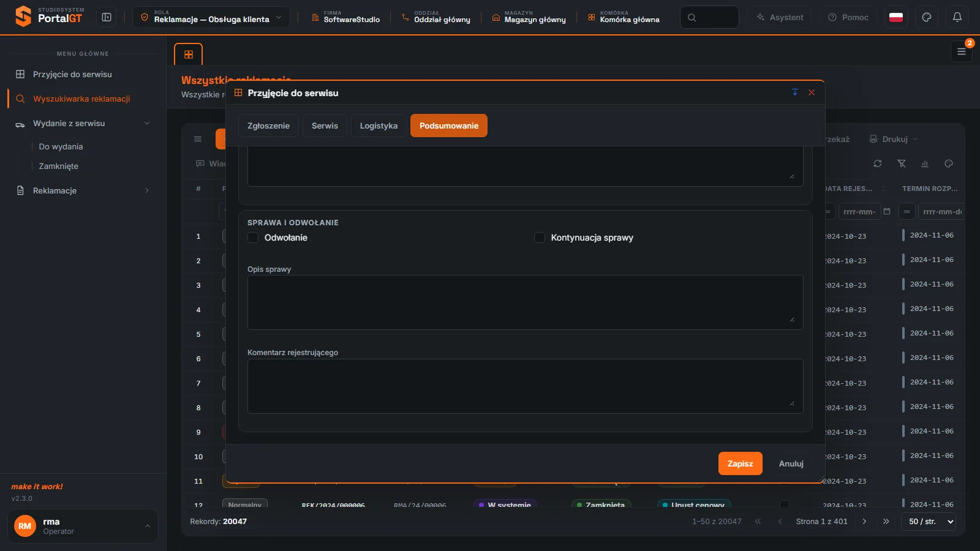Expand the Wydanie z serwisu menu

click(83, 123)
